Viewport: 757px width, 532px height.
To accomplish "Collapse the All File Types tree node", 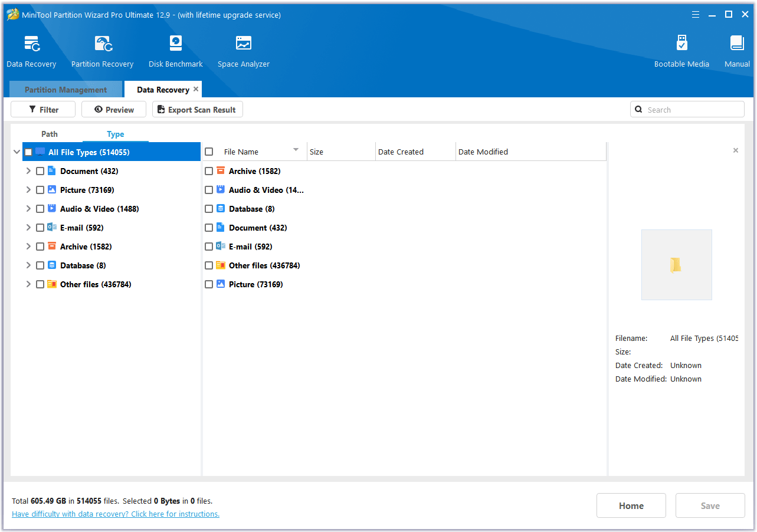I will click(x=17, y=152).
